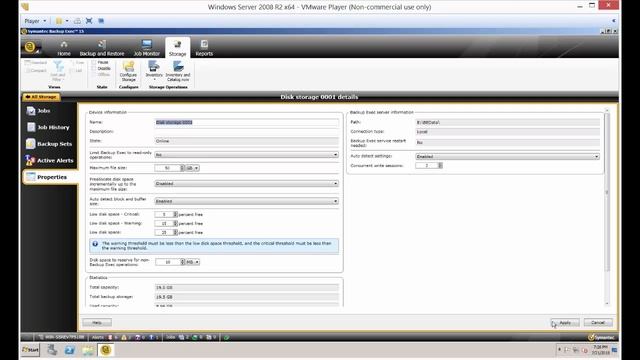Click the Path field value

tap(507, 122)
